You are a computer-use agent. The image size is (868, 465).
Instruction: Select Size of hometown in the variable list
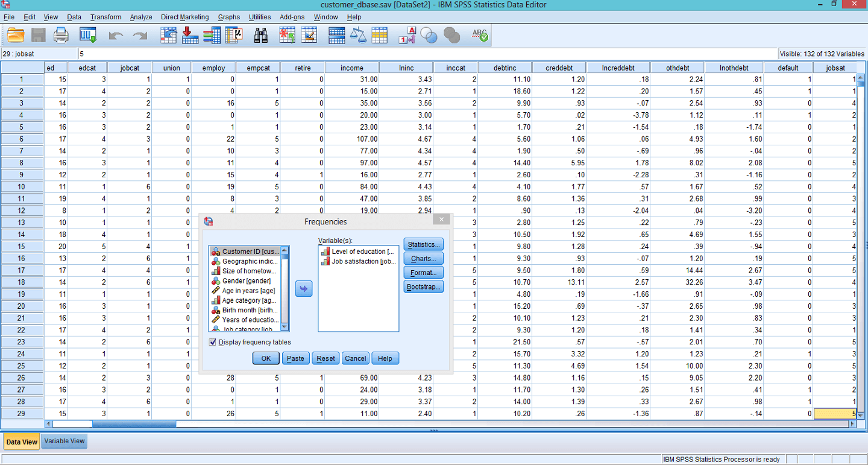(245, 271)
